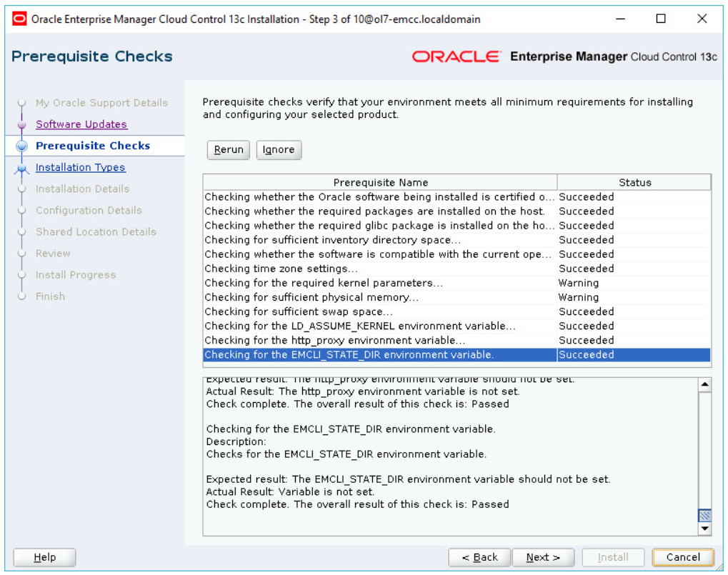This screenshot has height=575, width=728.
Task: Click the Rerun button
Action: tap(229, 150)
